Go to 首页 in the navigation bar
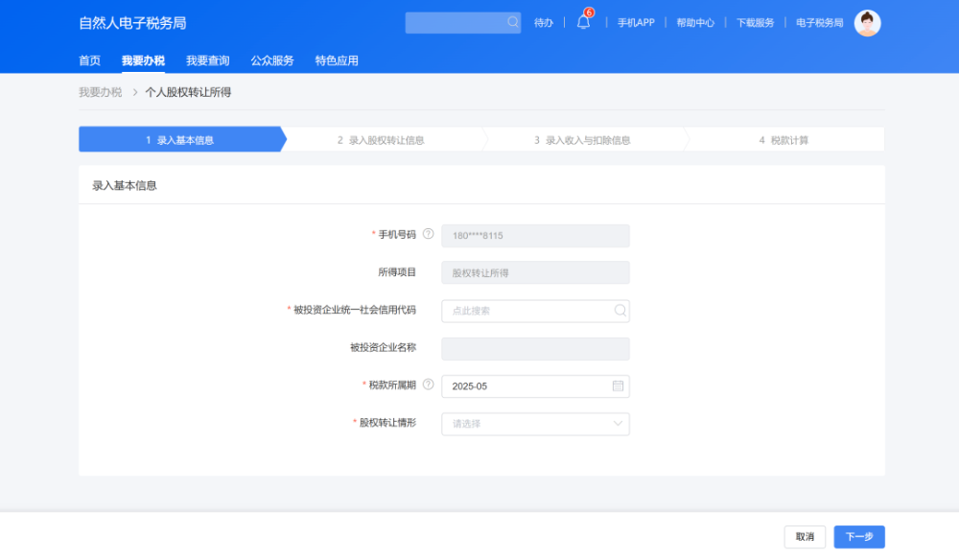The width and height of the screenshot is (959, 560). pos(88,59)
